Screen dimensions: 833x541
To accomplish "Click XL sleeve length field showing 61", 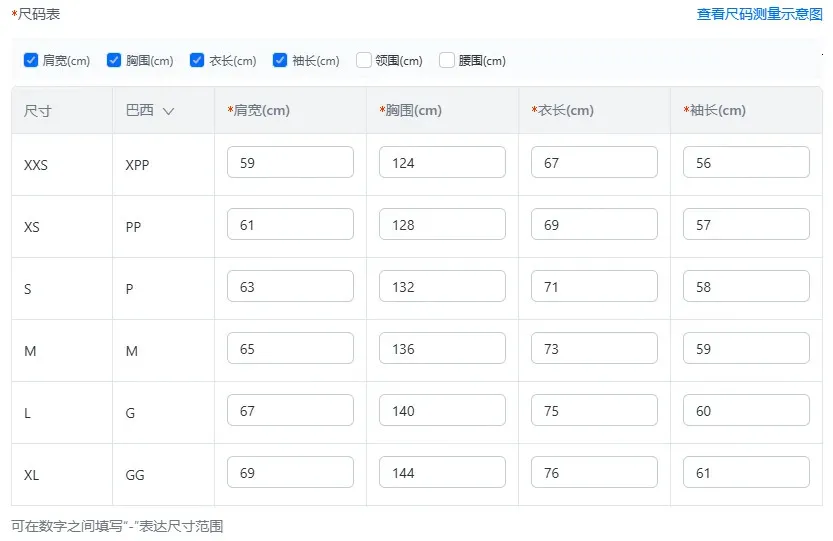I will coord(746,473).
